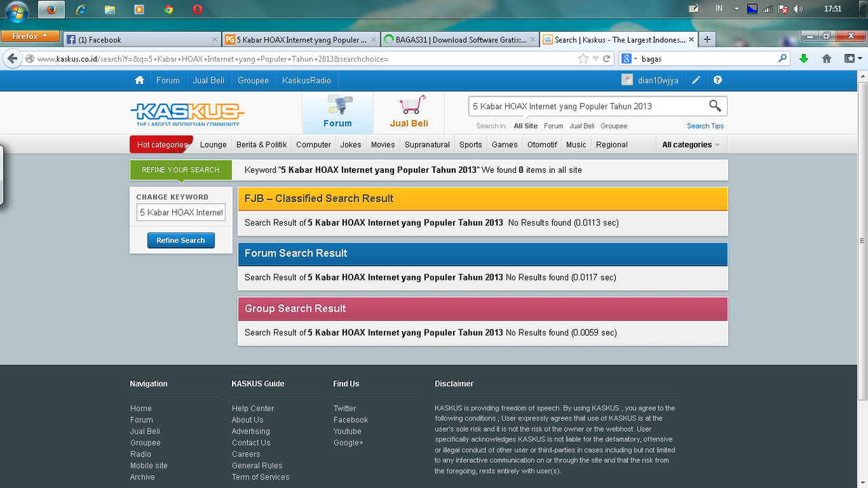Click the dian10wjya user avatar

pyautogui.click(x=627, y=80)
